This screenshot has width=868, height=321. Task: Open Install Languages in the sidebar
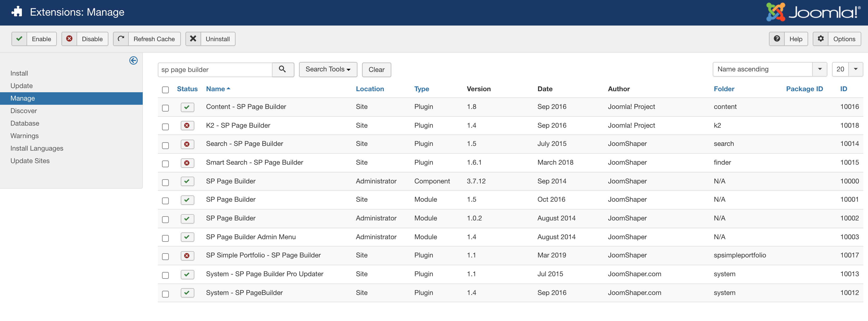pos(37,148)
